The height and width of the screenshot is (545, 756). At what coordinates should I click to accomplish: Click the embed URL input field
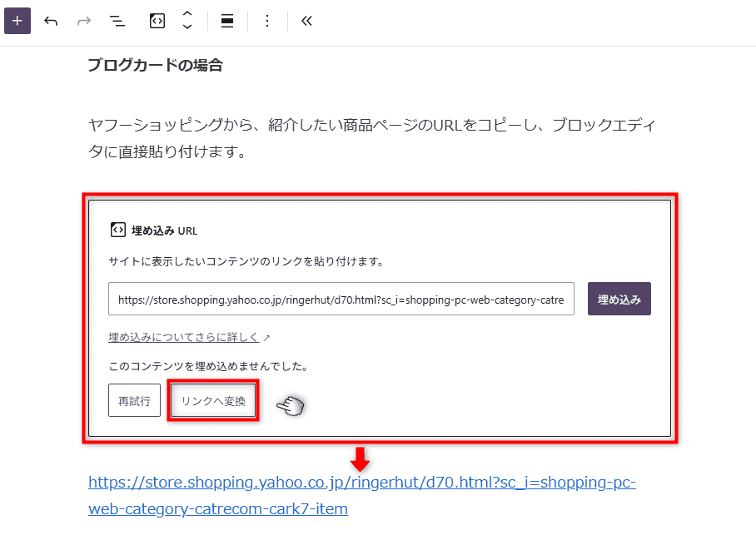pyautogui.click(x=341, y=299)
